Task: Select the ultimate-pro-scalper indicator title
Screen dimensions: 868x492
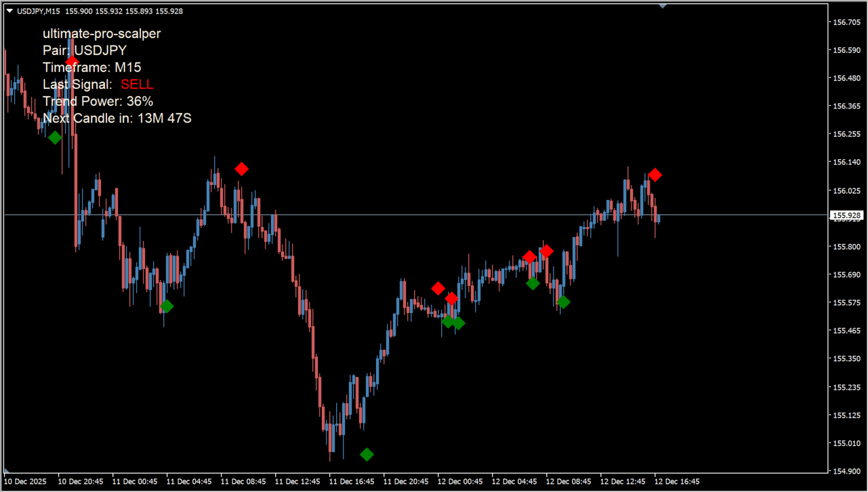Action: 102,33
